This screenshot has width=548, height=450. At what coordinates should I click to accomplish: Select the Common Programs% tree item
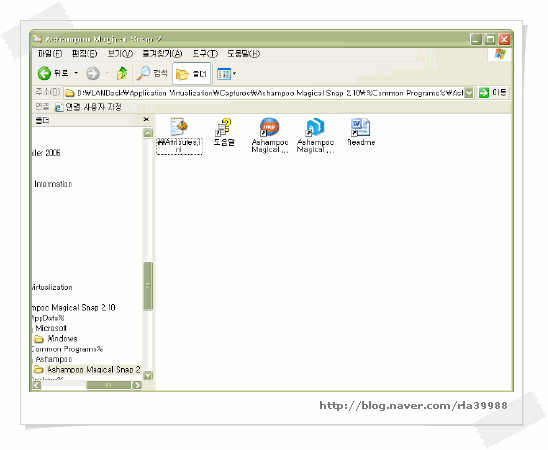pyautogui.click(x=66, y=349)
